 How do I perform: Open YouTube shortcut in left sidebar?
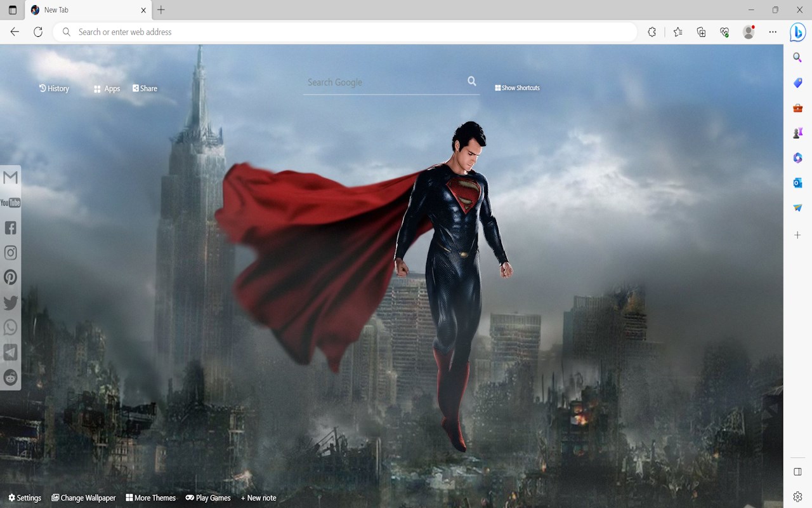[x=10, y=203]
